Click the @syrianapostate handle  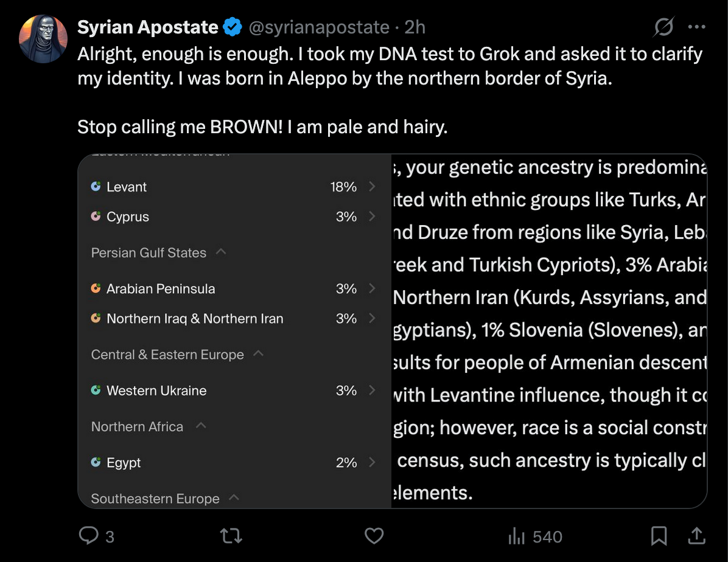pyautogui.click(x=317, y=27)
